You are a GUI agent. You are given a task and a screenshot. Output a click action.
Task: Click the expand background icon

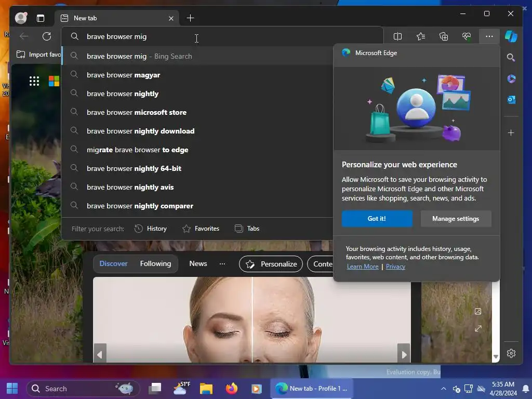(x=478, y=328)
